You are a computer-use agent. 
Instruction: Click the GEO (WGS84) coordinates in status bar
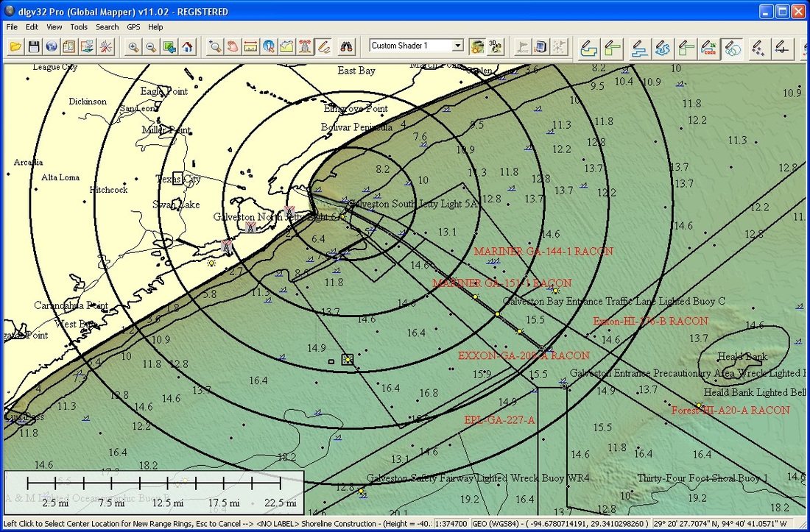click(x=560, y=523)
